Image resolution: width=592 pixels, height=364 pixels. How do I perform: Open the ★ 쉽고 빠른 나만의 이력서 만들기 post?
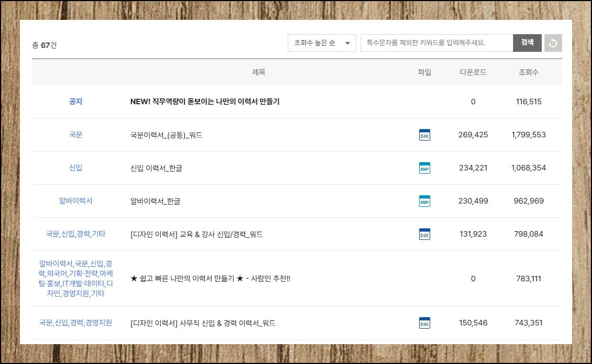210,279
